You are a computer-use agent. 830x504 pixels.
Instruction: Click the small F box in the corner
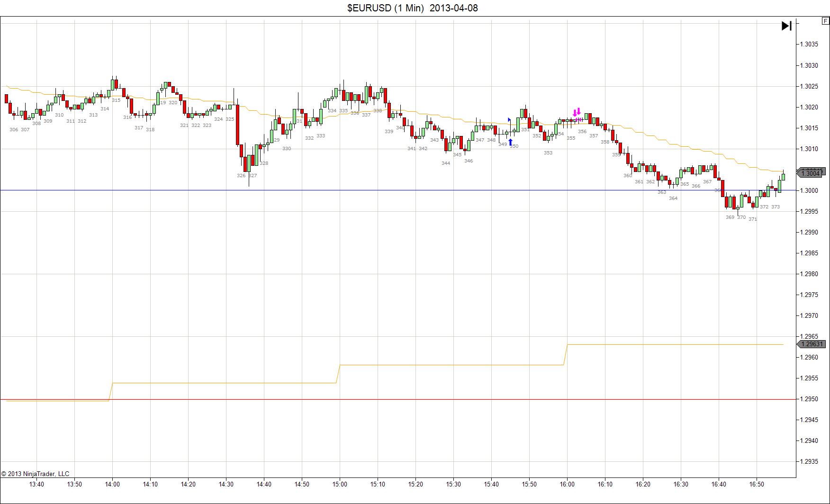(826, 21)
